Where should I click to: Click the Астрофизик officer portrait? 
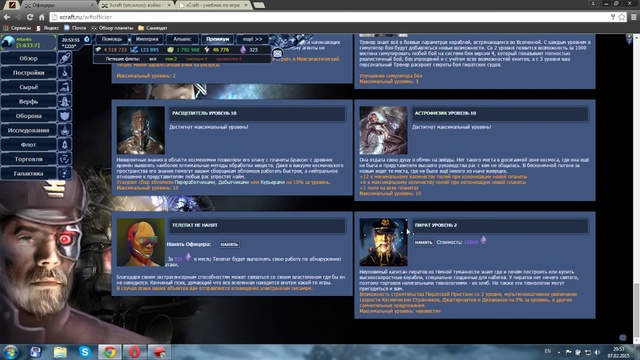383,130
